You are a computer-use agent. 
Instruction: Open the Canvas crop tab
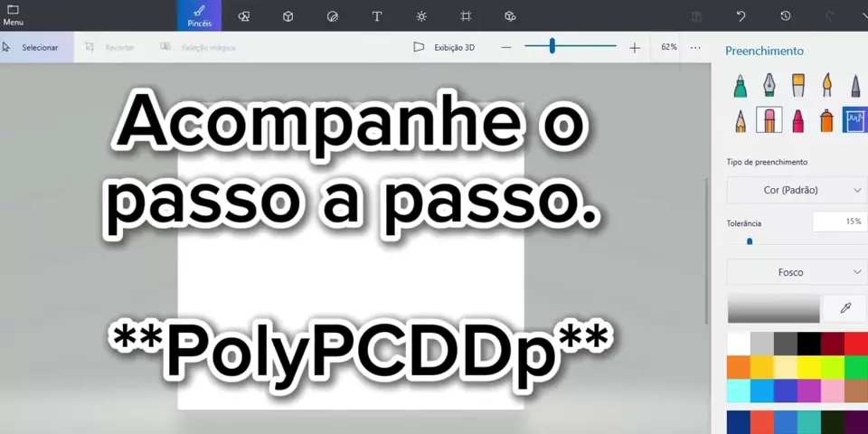tap(467, 16)
